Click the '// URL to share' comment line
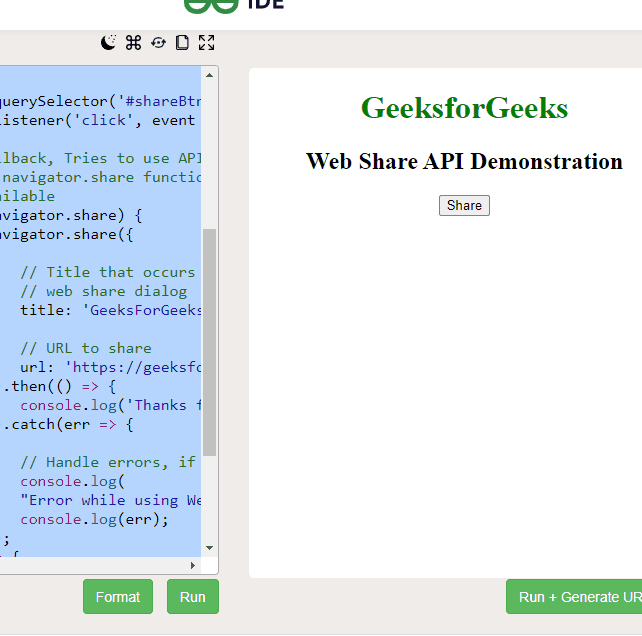642x636 pixels. 86,348
